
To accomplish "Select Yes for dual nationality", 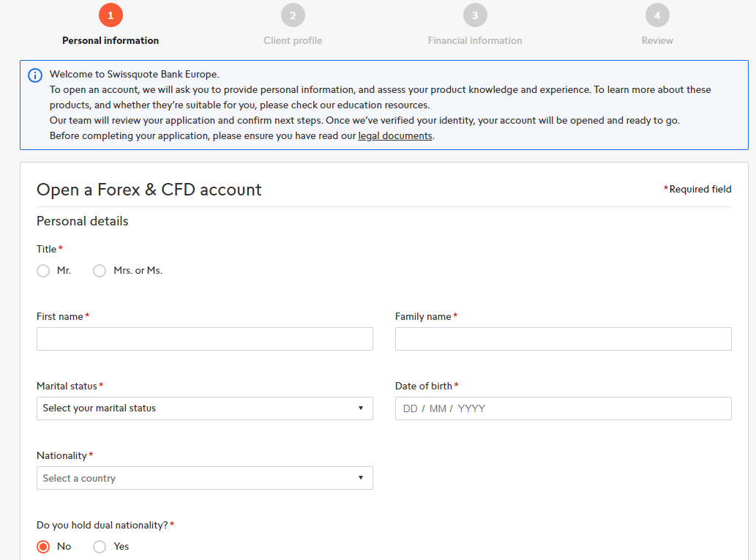I will (x=100, y=547).
